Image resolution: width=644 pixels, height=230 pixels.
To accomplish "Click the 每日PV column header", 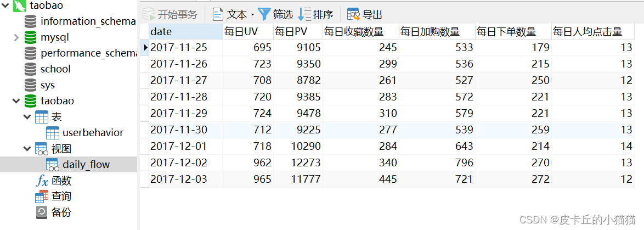I will point(298,31).
